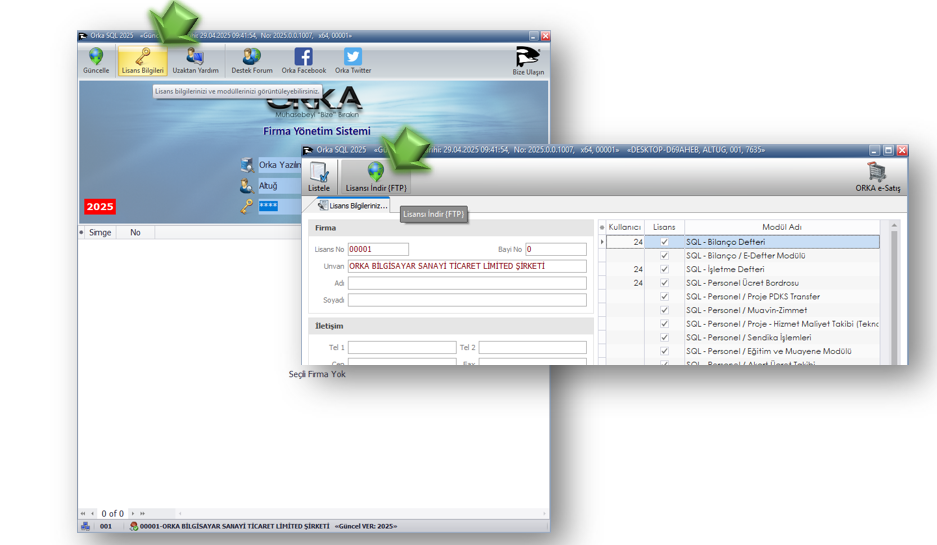Toggle license checkbox for SQL - Bilanço Defteri
This screenshot has width=937, height=545.
(x=664, y=242)
